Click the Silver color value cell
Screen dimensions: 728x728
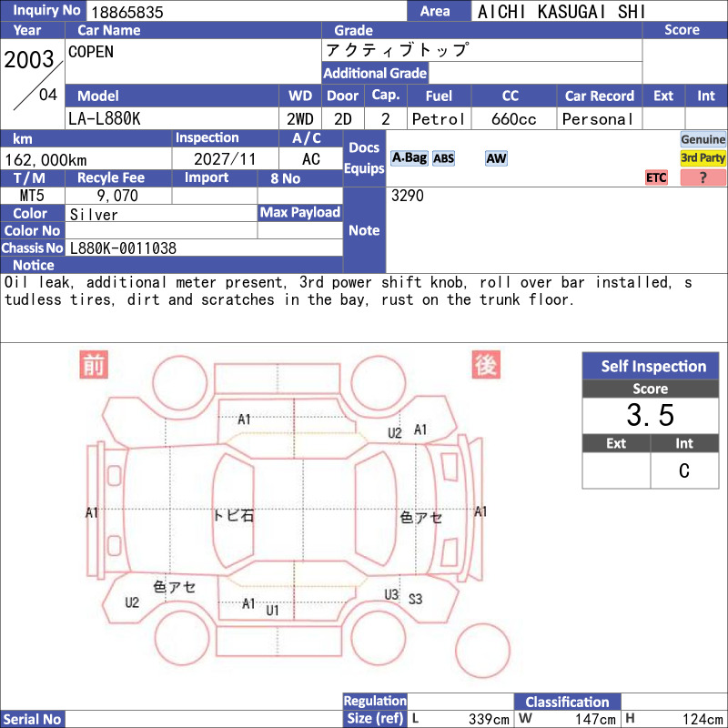point(161,214)
